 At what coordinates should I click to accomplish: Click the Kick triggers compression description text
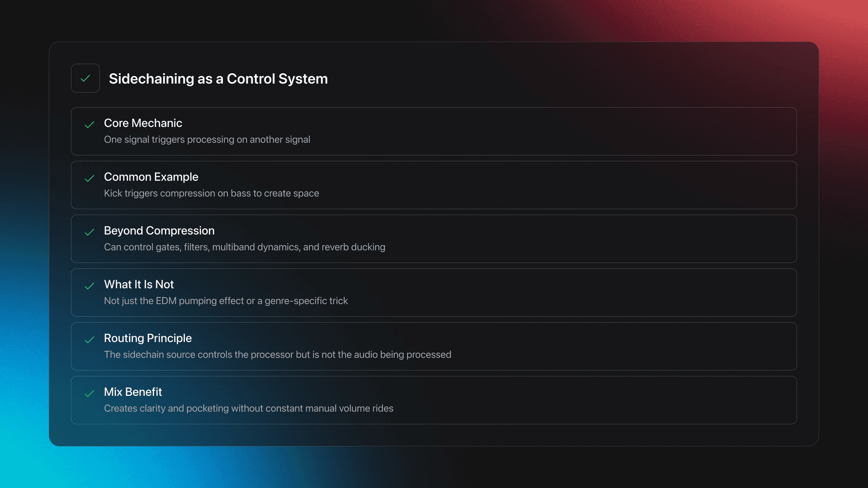click(x=211, y=193)
